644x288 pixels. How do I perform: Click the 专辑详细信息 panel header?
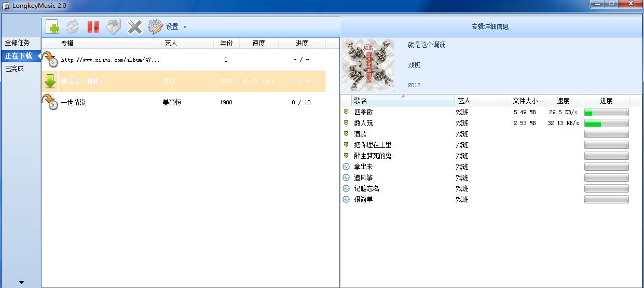(x=490, y=26)
